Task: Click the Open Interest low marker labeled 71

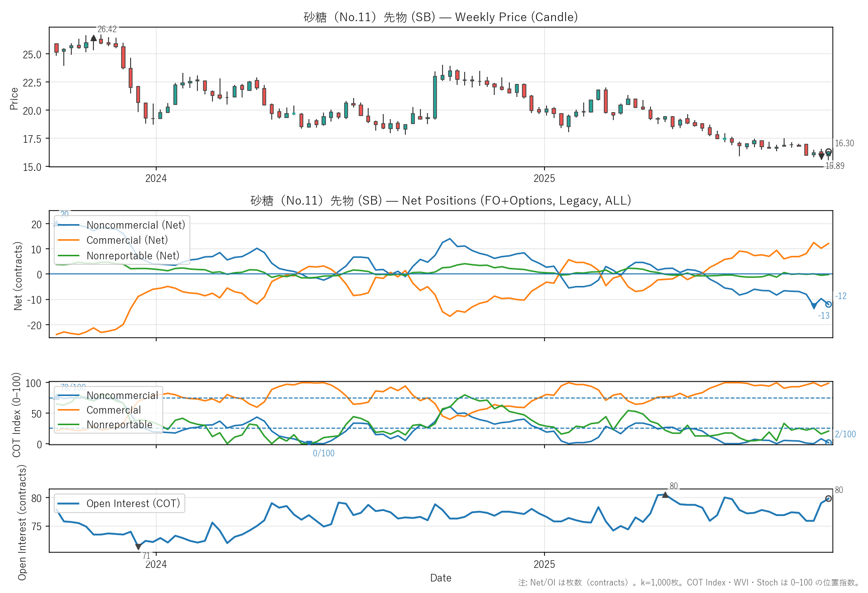Action: (138, 547)
